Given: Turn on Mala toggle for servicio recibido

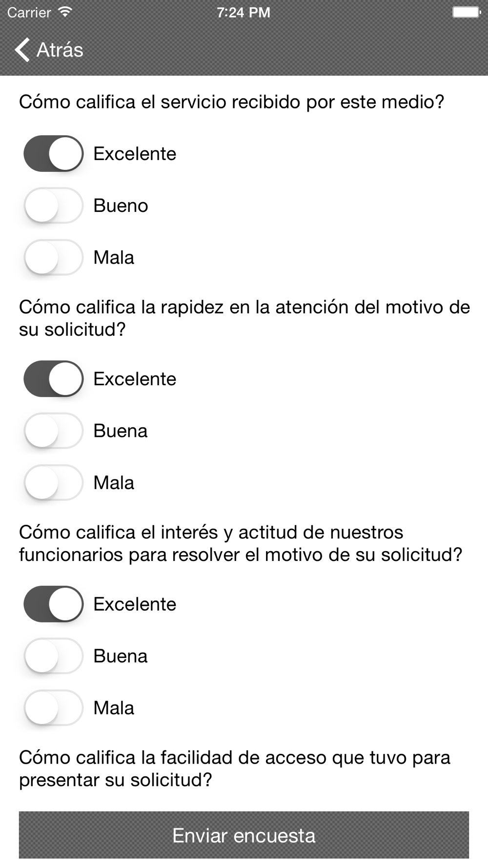Looking at the screenshot, I should pos(54,257).
